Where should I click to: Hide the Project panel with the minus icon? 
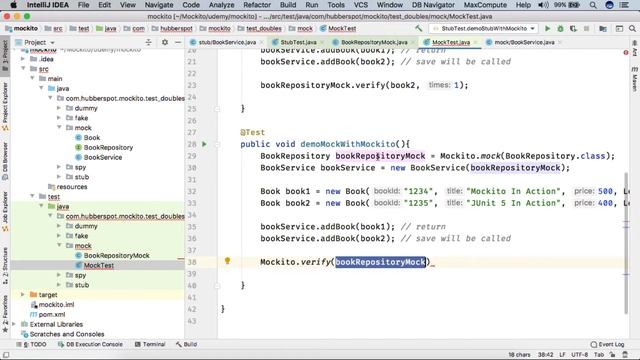178,42
